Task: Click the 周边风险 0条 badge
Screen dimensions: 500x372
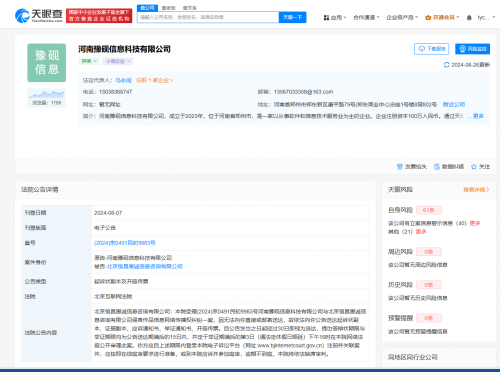Action: (429, 252)
